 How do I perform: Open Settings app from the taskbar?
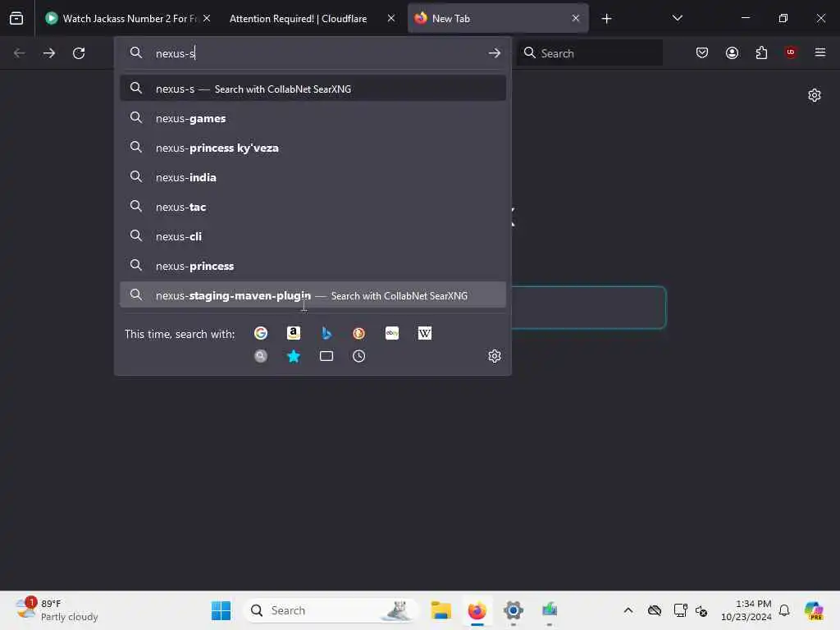514,610
